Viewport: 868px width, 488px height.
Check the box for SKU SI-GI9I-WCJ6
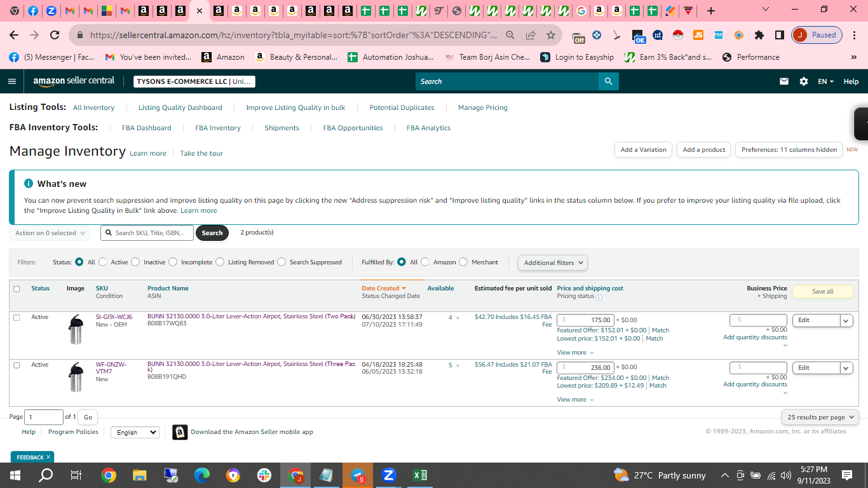coord(17,318)
